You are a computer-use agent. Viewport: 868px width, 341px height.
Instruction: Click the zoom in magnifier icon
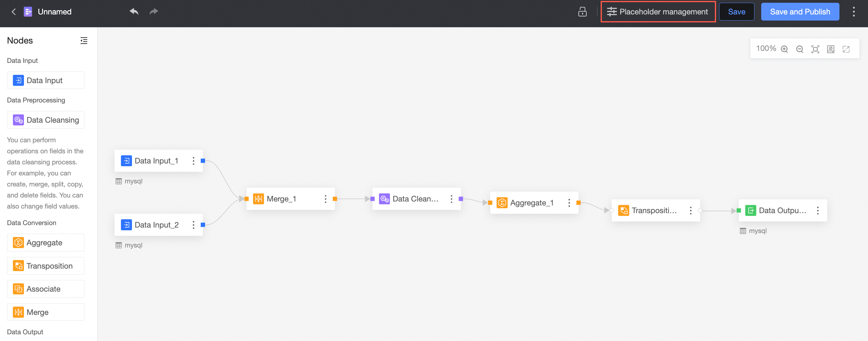[x=785, y=49]
